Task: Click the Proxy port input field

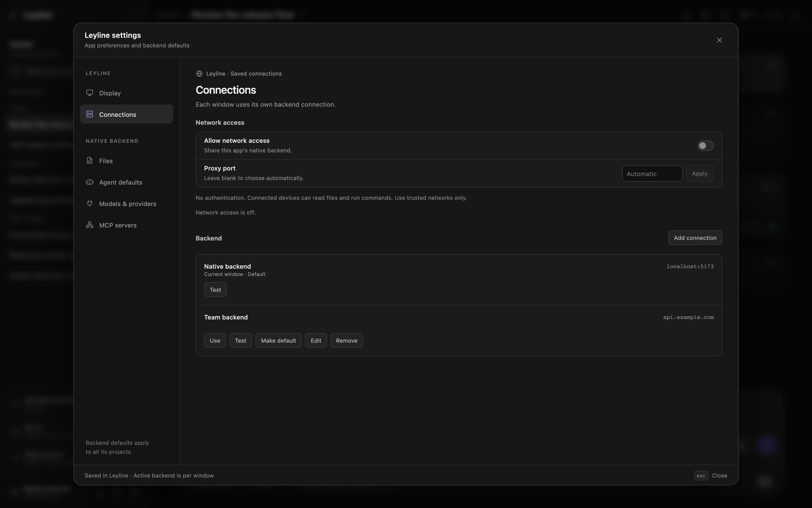Action: coord(652,174)
